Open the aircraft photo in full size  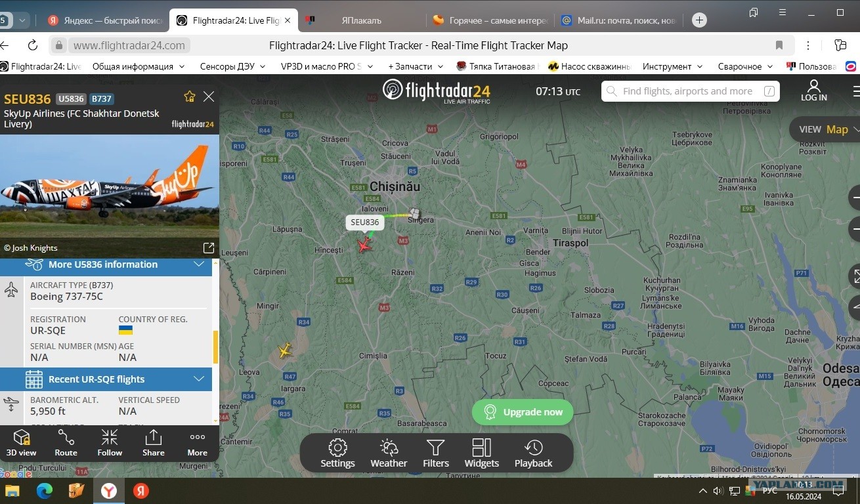click(x=209, y=247)
